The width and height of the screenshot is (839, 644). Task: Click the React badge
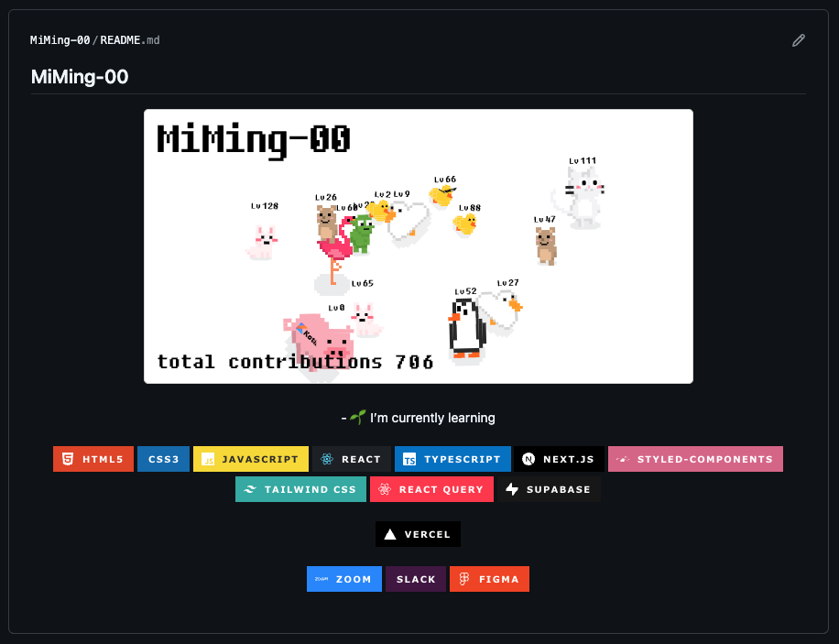tap(352, 459)
